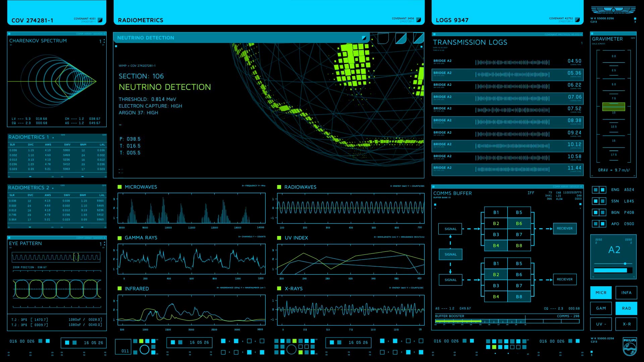This screenshot has width=644, height=362.
Task: Click the empty shield icon above the neutrino globe
Action: pyautogui.click(x=383, y=38)
